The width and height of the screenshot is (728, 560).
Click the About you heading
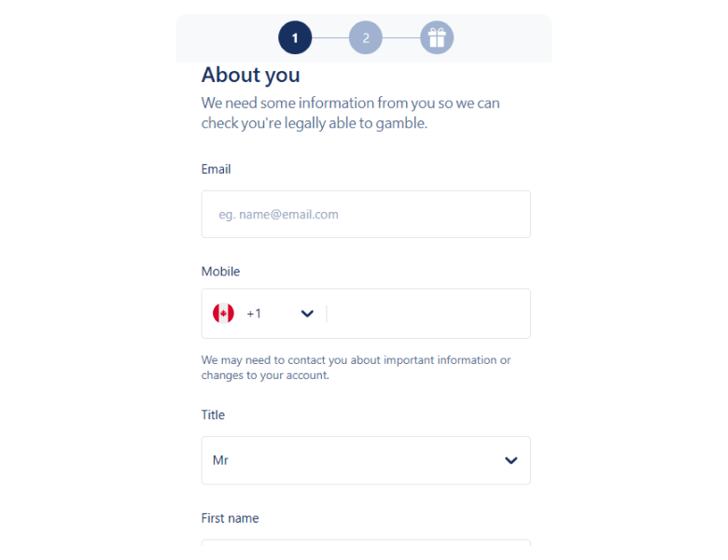pos(250,75)
